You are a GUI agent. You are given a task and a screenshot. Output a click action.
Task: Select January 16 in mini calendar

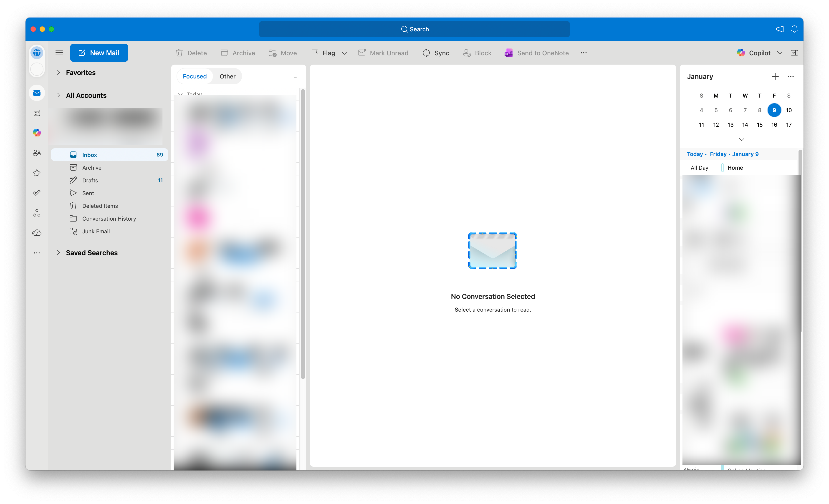(774, 125)
